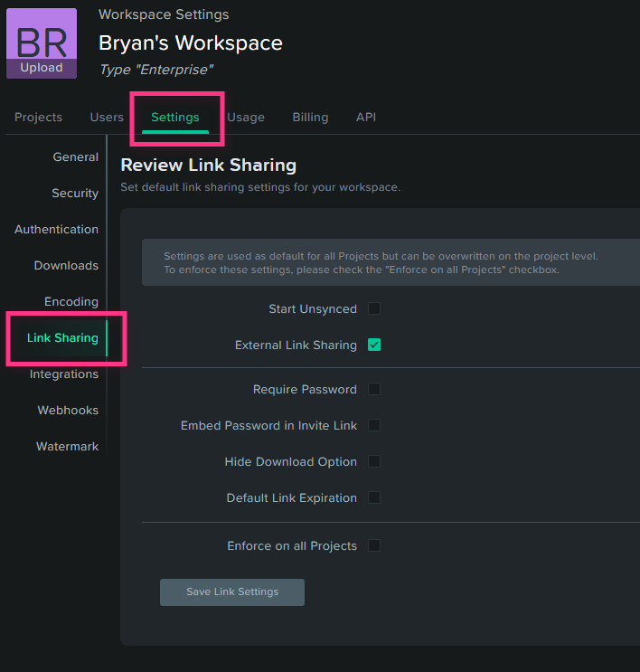
Task: Click the Type "Enterprise" label
Action: tap(156, 70)
